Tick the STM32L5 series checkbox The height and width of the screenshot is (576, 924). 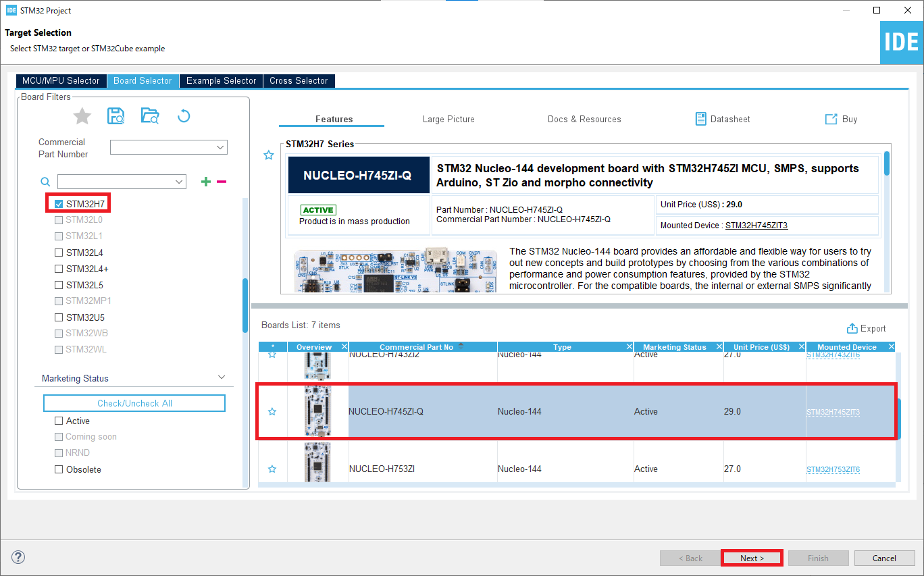[x=59, y=285]
